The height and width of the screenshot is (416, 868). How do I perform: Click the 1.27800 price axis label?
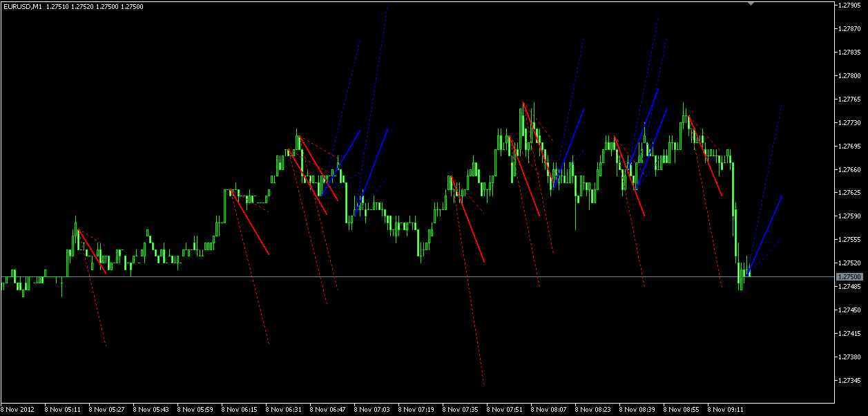(x=849, y=76)
